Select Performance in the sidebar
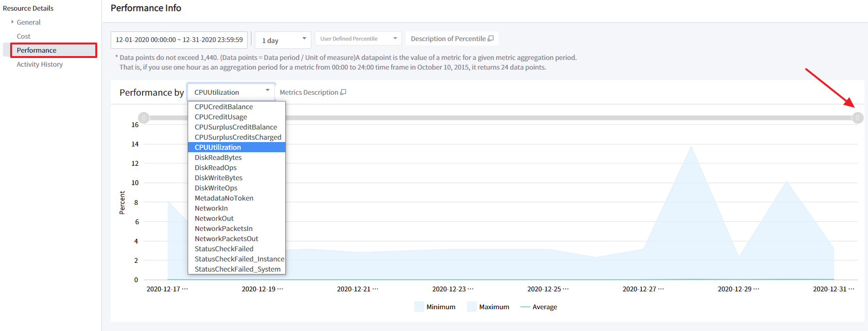The height and width of the screenshot is (331, 868). pos(37,50)
